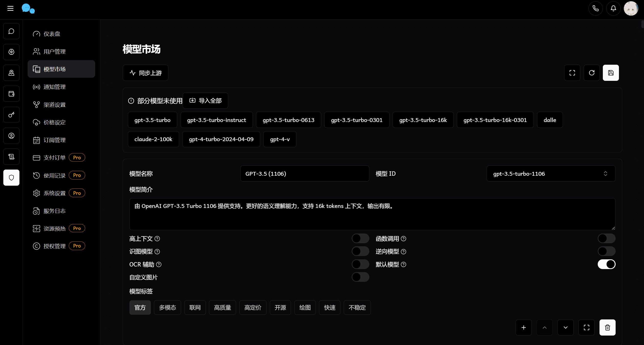Click the wallet rail icon
The image size is (644, 345).
point(11,94)
